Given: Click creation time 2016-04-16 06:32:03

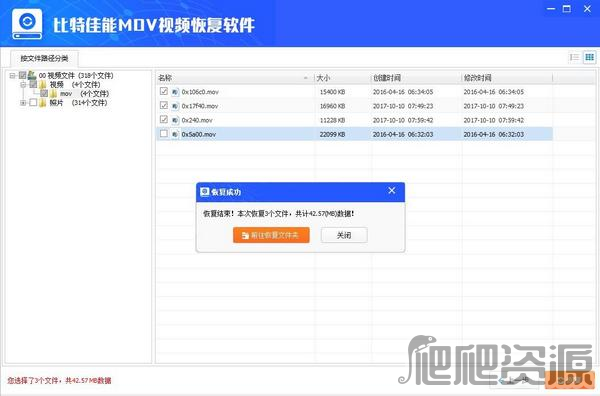Looking at the screenshot, I should tap(403, 134).
